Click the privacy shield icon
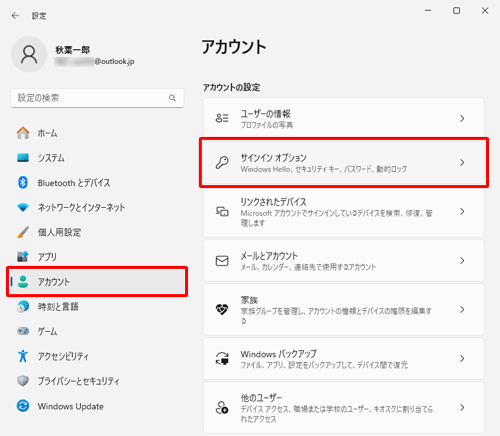 [23, 381]
